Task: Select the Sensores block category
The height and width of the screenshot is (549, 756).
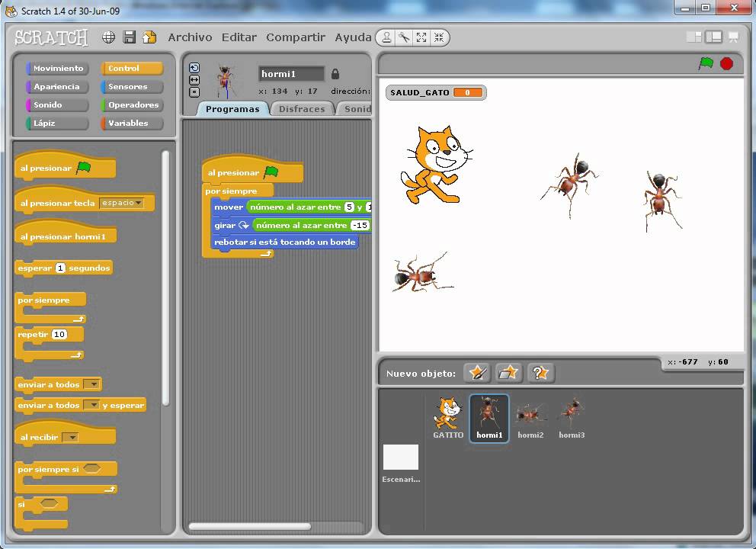Action: [132, 86]
